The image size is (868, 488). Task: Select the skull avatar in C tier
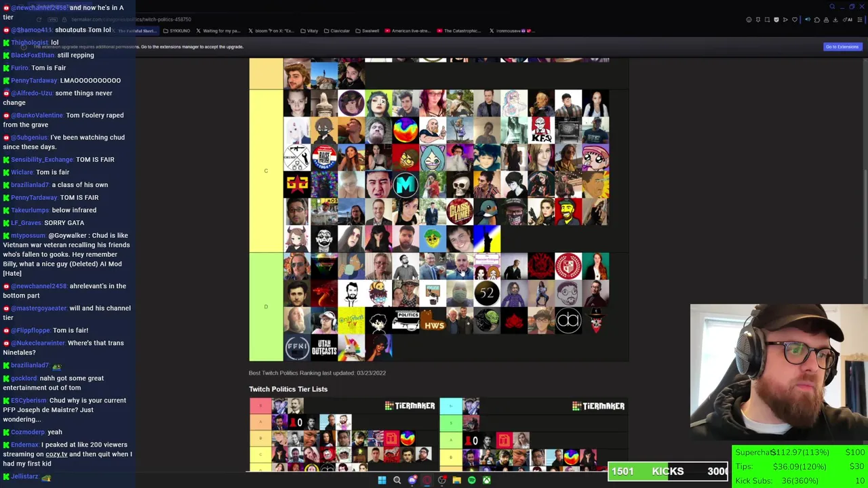tap(460, 184)
